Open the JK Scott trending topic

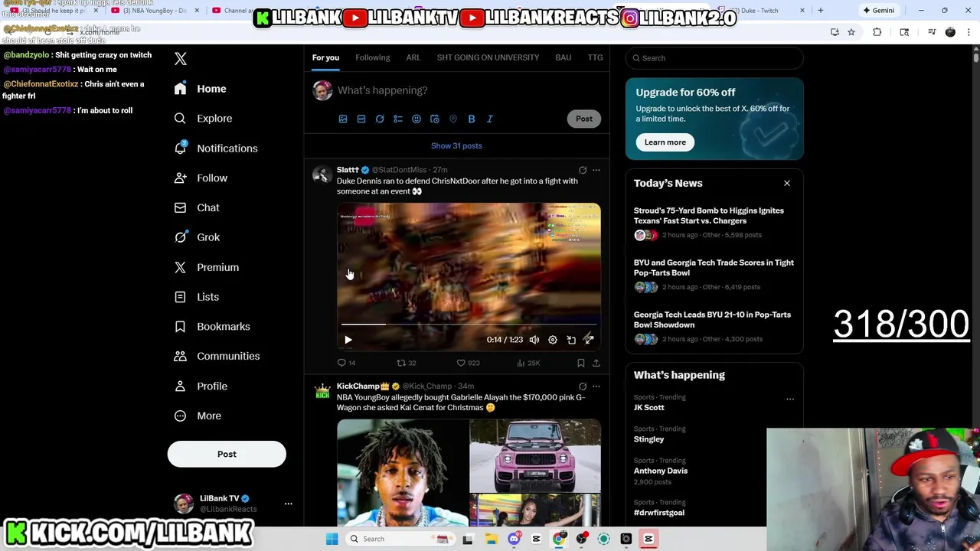[x=648, y=408]
